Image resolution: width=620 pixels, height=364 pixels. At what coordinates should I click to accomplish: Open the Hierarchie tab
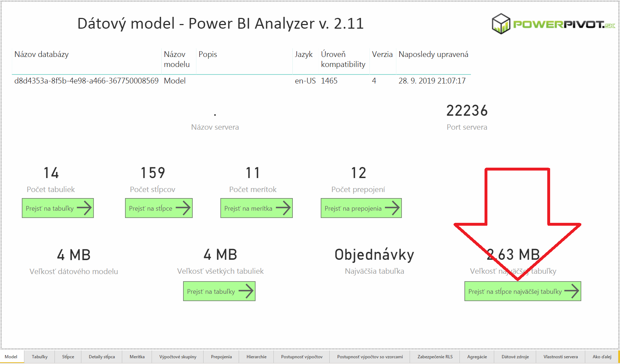pos(257,357)
